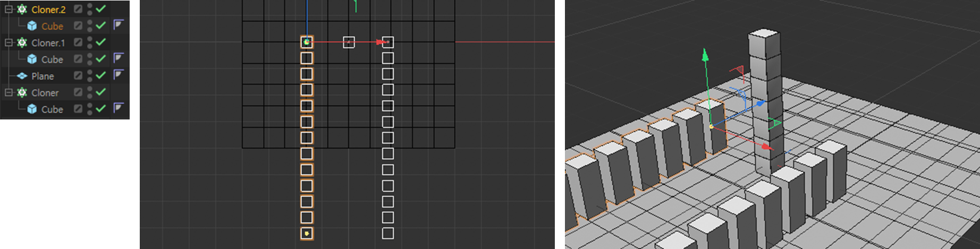Click the layer icon in Cloner.1 row
980x249 pixels.
78,42
